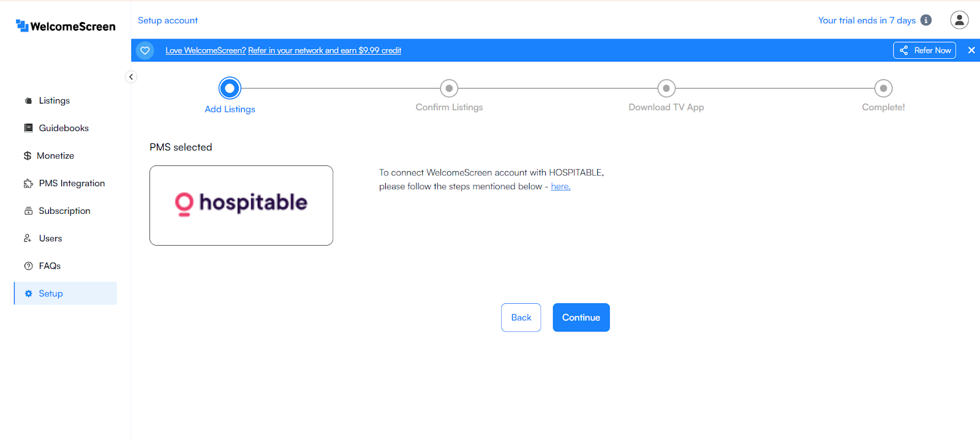Click the Add Listings step label
Viewport: 980px width, 438px height.
(230, 109)
